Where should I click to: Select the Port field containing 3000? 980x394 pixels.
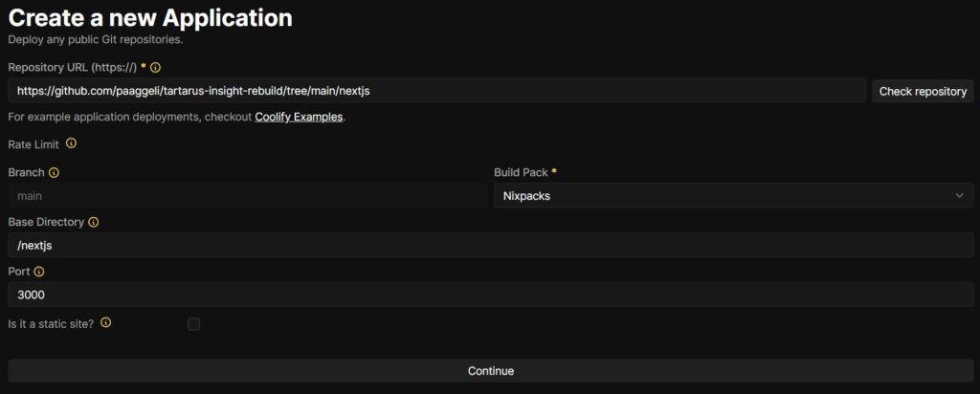point(491,295)
